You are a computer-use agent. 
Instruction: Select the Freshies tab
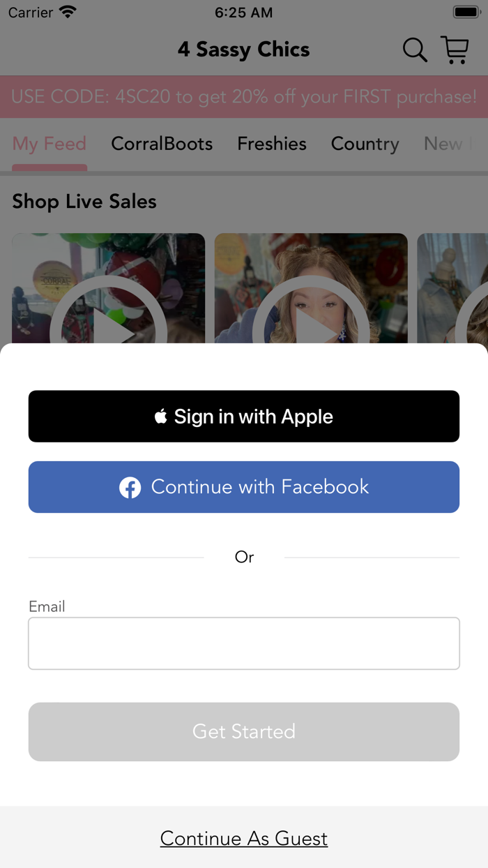pyautogui.click(x=272, y=144)
